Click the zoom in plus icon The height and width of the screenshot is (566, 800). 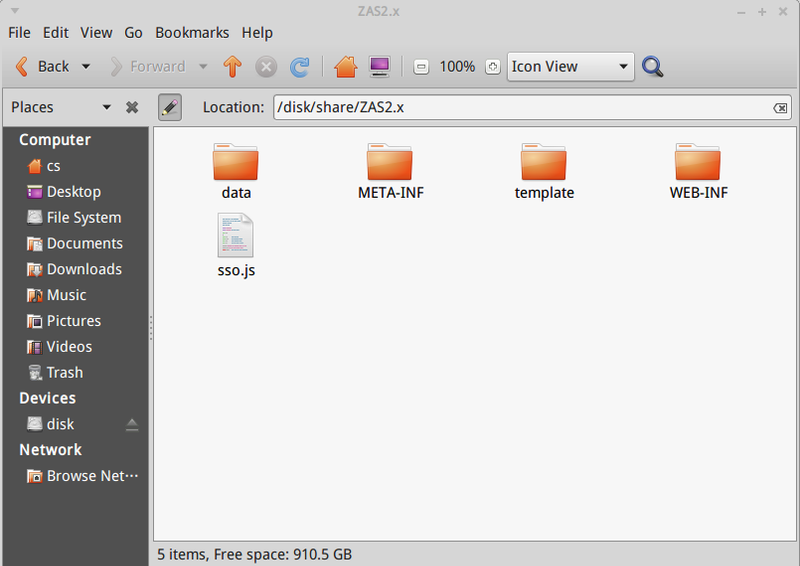click(492, 67)
